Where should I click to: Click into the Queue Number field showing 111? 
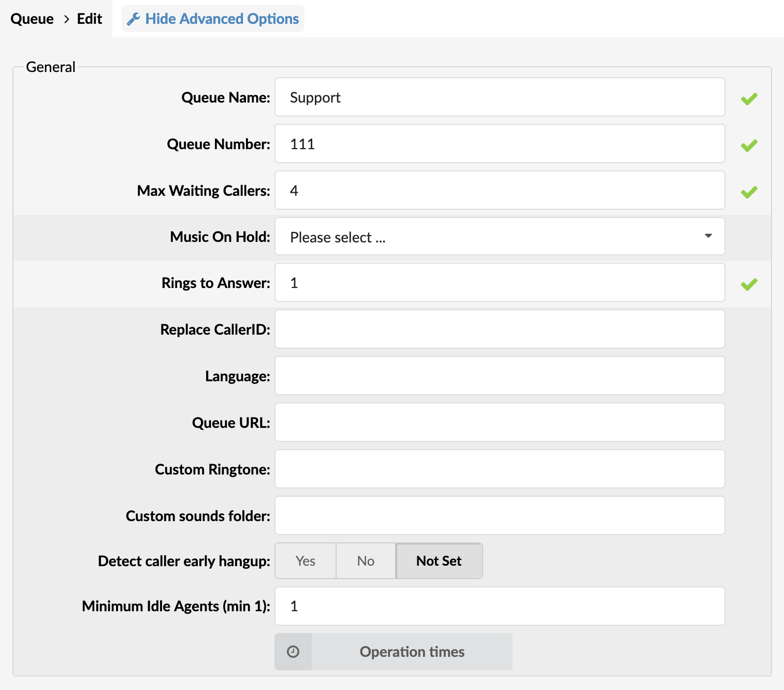pos(500,143)
